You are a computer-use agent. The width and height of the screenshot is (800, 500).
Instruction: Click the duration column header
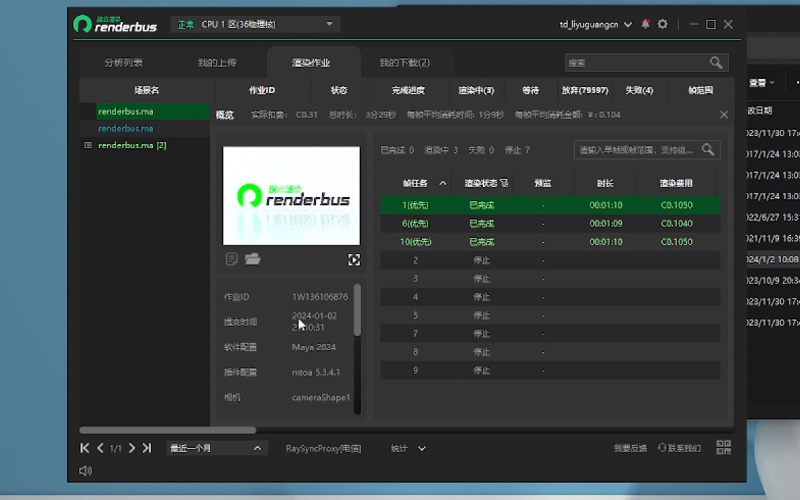(x=605, y=183)
